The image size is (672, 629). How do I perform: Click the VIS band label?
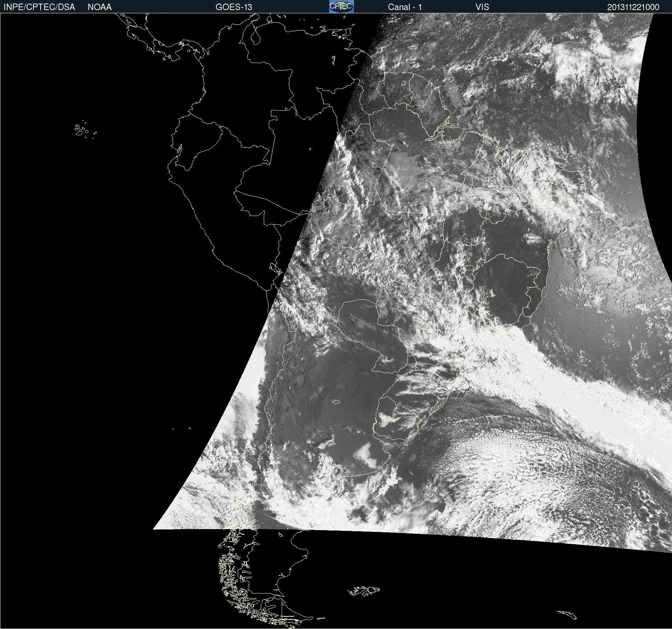(x=482, y=7)
